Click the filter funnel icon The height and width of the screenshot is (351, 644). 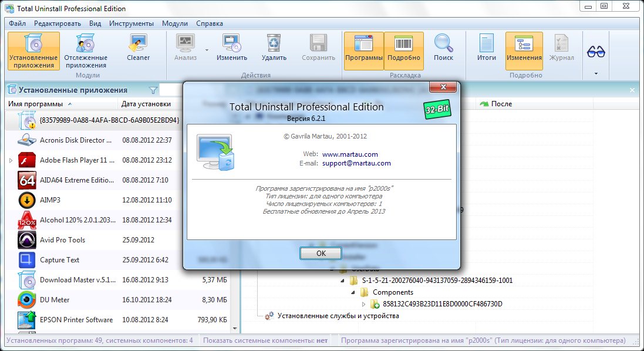[x=153, y=90]
